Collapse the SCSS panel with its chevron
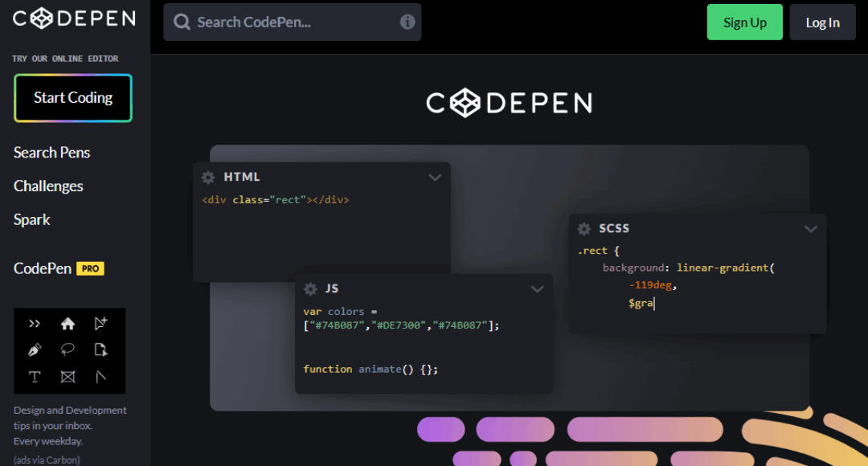Viewport: 868px width, 466px height. pyautogui.click(x=810, y=228)
